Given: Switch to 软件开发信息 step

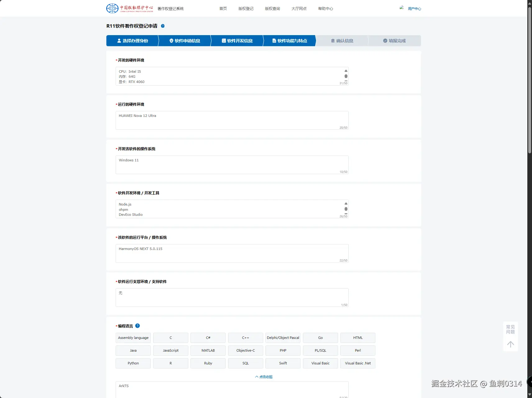Looking at the screenshot, I should [237, 41].
